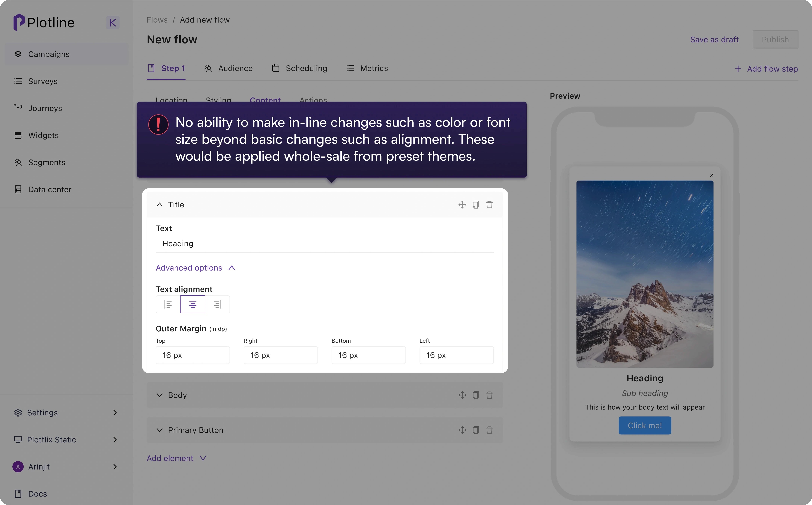This screenshot has height=505, width=812.
Task: Delete the Title element via trash icon
Action: click(489, 204)
